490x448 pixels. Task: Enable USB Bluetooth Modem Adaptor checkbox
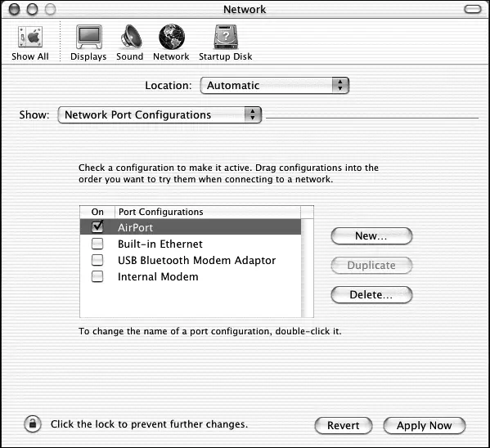97,260
